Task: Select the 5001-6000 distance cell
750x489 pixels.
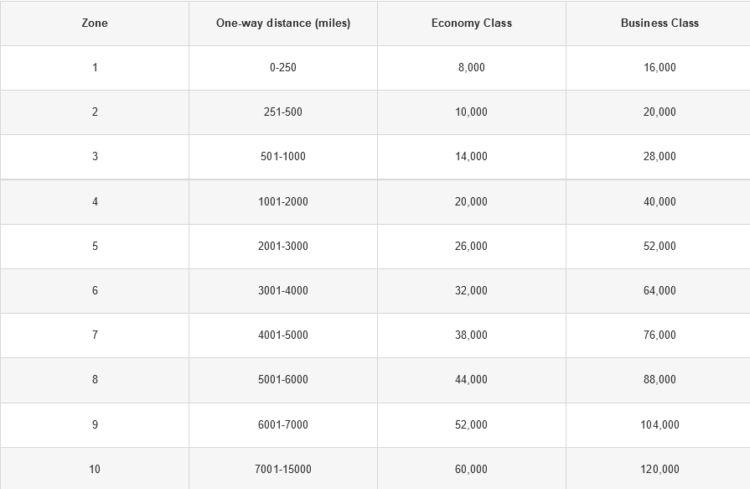Action: pos(283,379)
